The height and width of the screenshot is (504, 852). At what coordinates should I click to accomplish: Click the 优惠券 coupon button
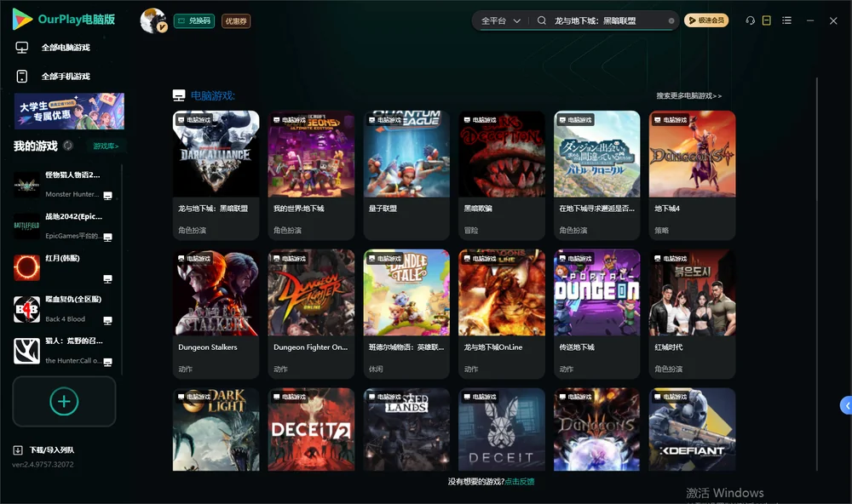click(x=236, y=20)
